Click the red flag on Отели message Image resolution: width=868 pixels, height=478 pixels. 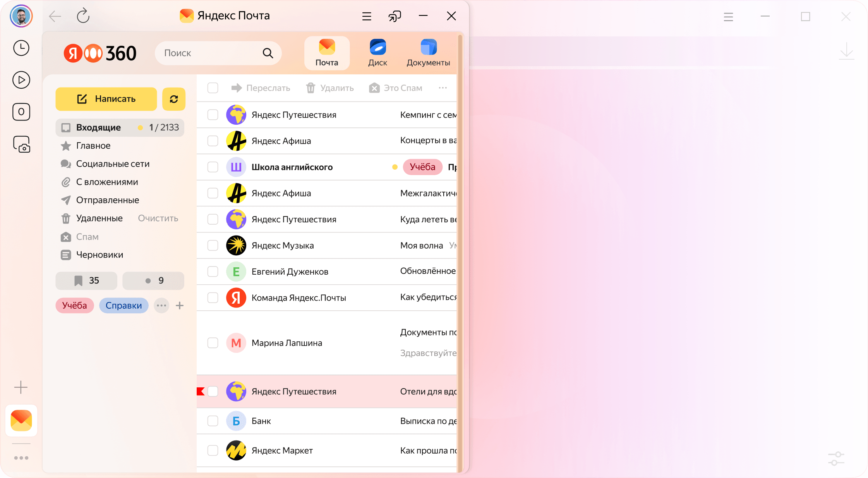tap(201, 391)
